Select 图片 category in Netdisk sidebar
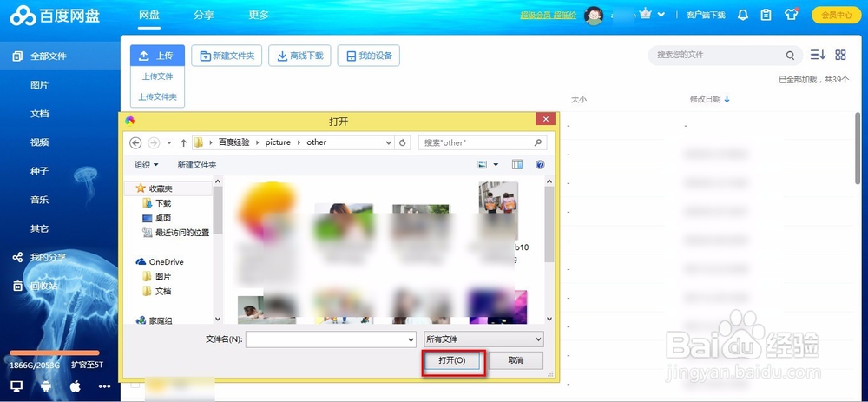Image resolution: width=868 pixels, height=402 pixels. tap(39, 85)
